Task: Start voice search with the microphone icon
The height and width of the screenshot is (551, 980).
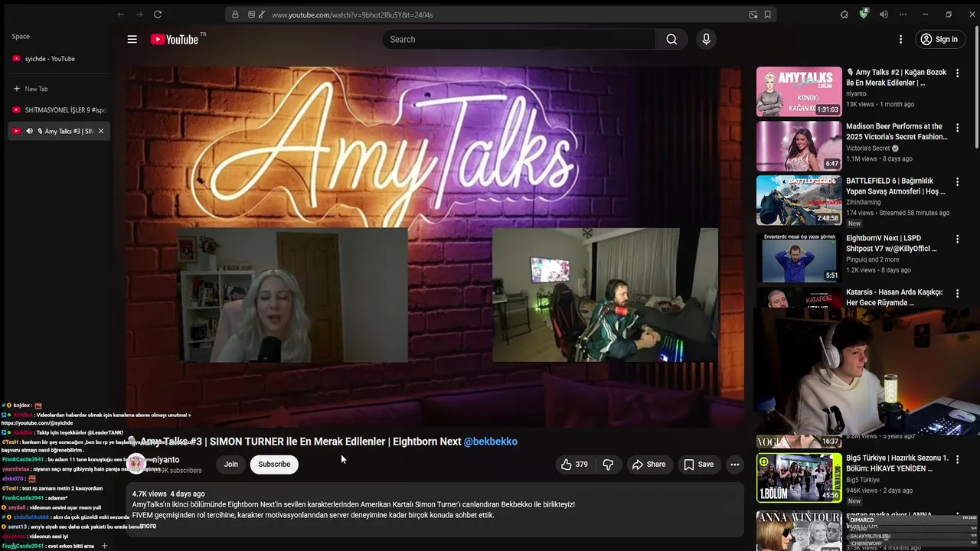Action: click(706, 40)
